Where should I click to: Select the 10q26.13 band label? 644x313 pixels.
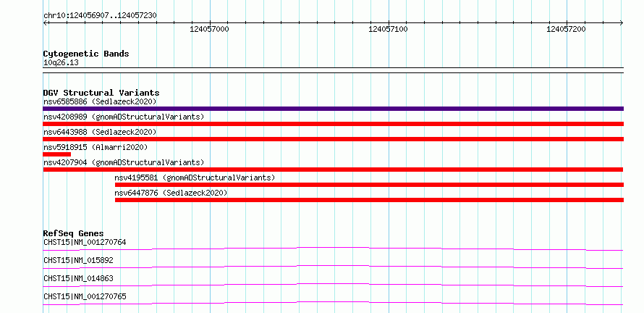[x=61, y=63]
